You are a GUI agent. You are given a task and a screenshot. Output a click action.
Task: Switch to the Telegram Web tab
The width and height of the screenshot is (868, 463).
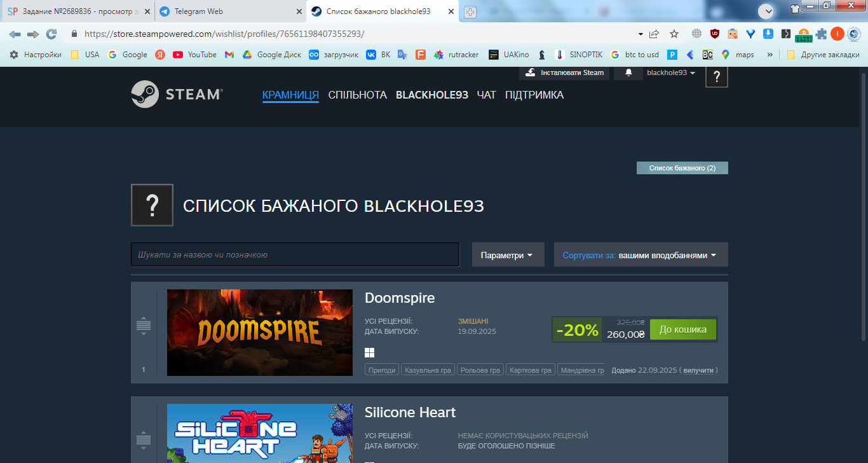pyautogui.click(x=229, y=11)
